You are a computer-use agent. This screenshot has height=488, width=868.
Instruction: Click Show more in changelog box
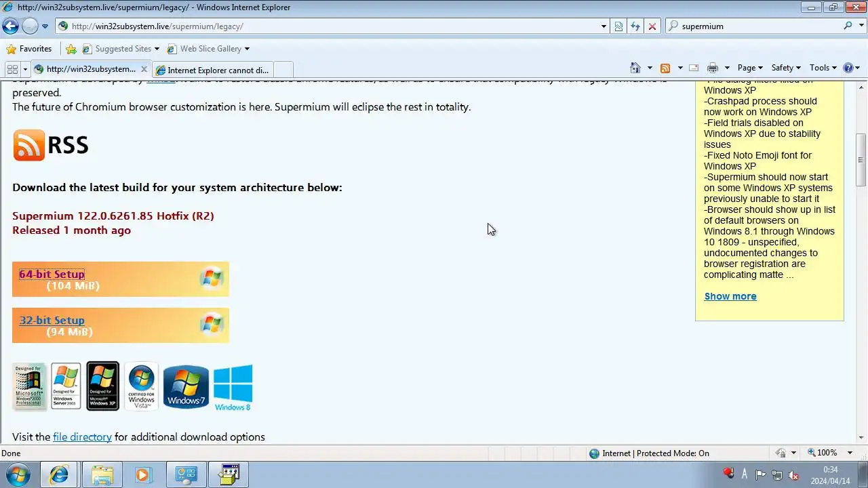coord(730,296)
